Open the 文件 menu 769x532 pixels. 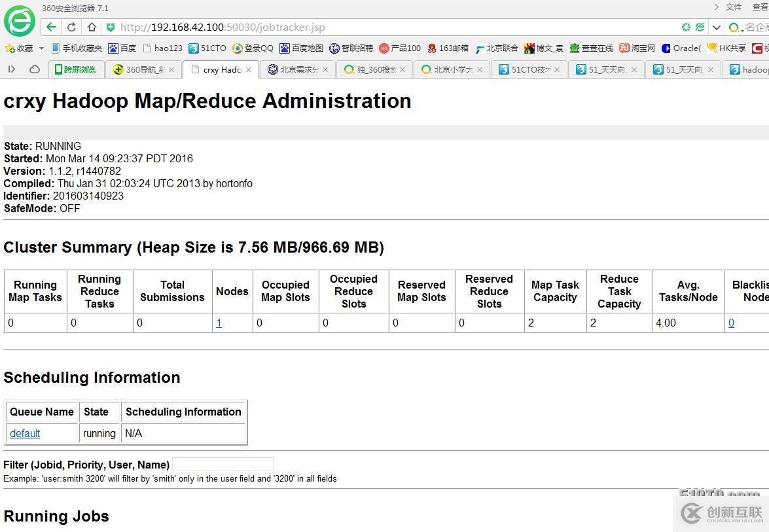pos(733,7)
